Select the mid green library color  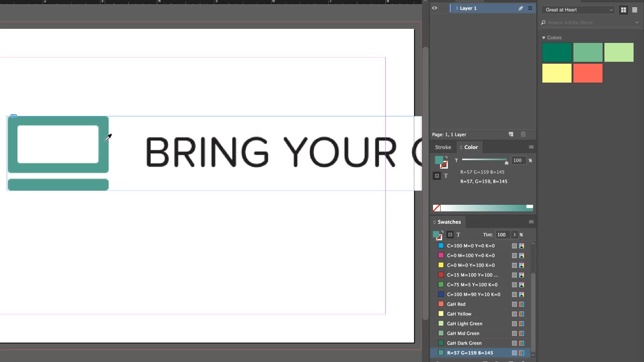[x=588, y=52]
